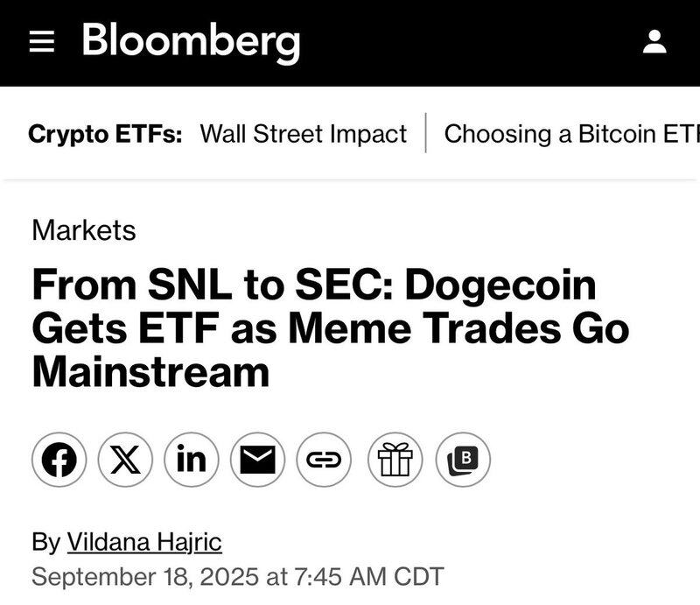The height and width of the screenshot is (605, 700).
Task: Open the Wall Street Impact link
Action: coord(303,134)
